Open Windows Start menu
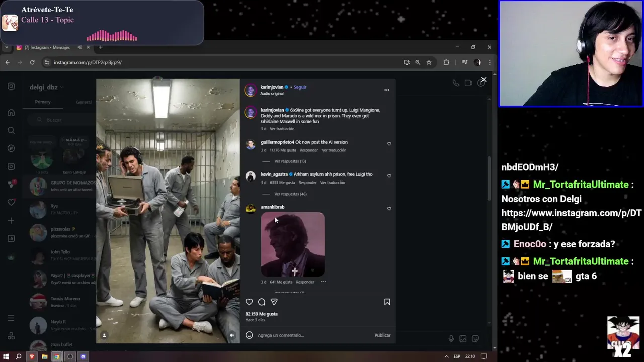644x362 pixels. (6, 356)
